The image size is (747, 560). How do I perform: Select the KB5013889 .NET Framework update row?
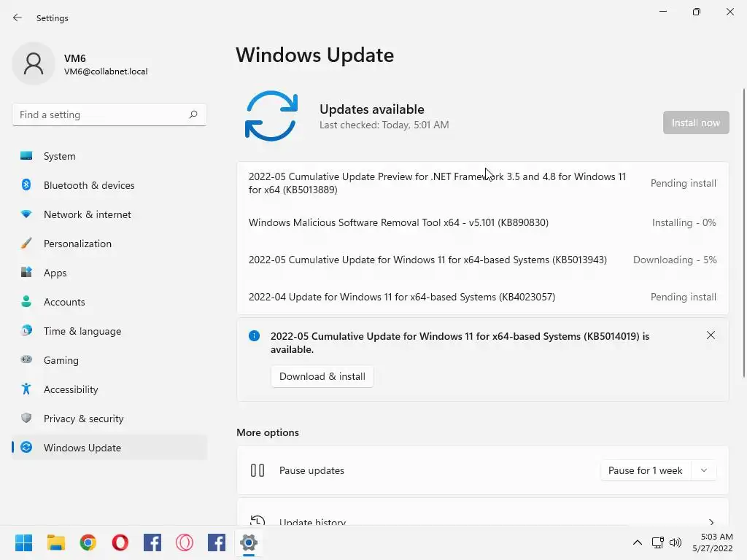coord(483,183)
